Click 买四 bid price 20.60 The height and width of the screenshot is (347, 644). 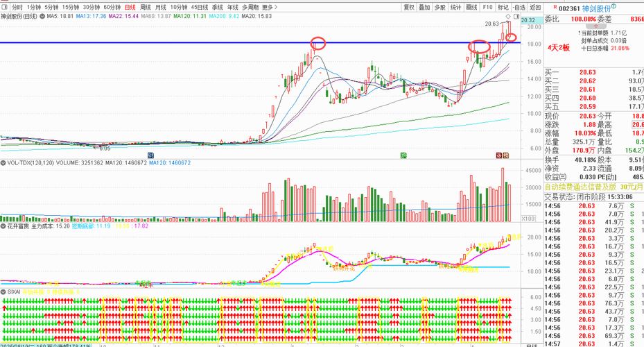(x=587, y=99)
